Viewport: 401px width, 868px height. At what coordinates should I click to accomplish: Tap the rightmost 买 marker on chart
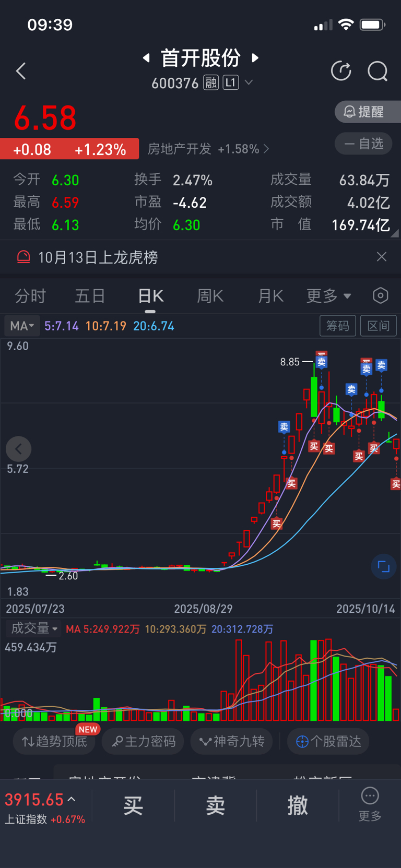pyautogui.click(x=396, y=484)
